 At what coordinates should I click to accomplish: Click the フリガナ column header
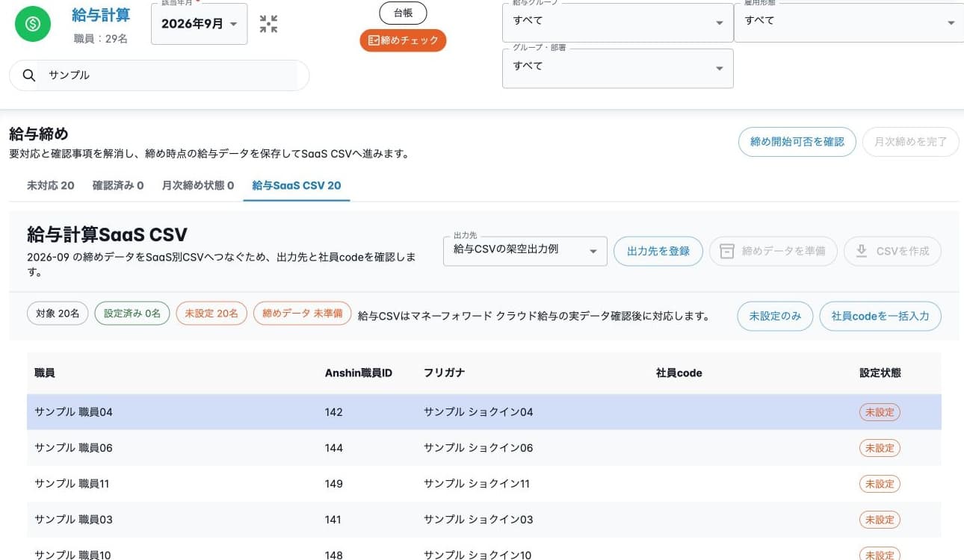pos(445,373)
